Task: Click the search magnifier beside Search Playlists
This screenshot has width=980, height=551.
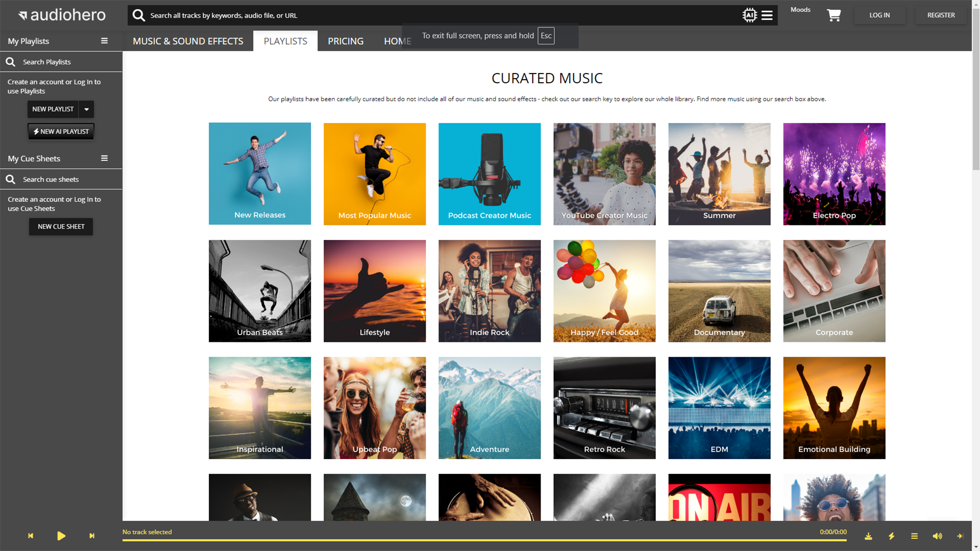Action: pyautogui.click(x=10, y=62)
